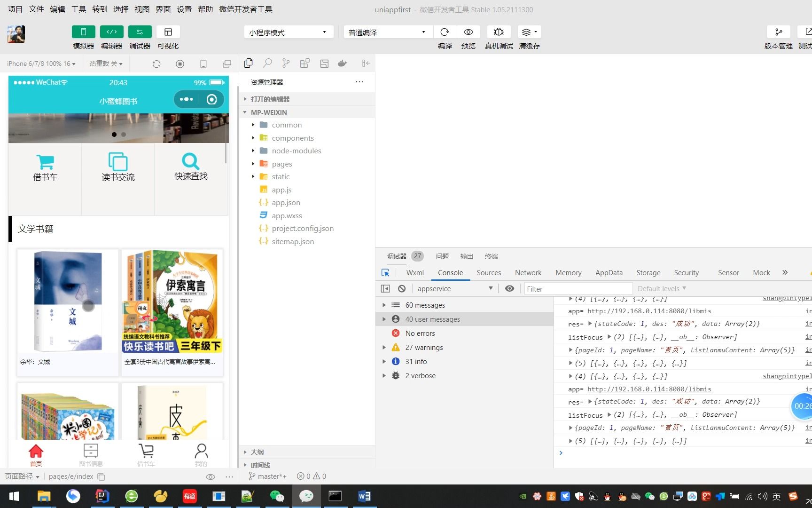The width and height of the screenshot is (812, 508).
Task: Clear the console with the clear icon
Action: 402,288
